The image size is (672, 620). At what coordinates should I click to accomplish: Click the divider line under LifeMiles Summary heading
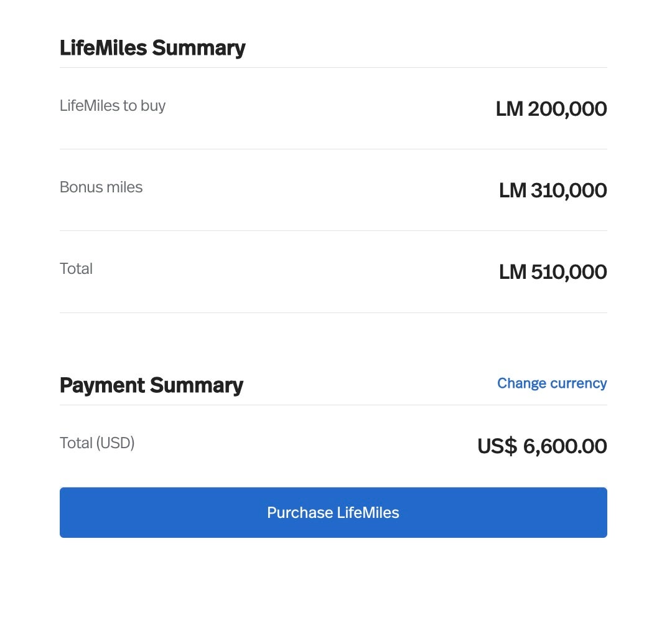(333, 67)
